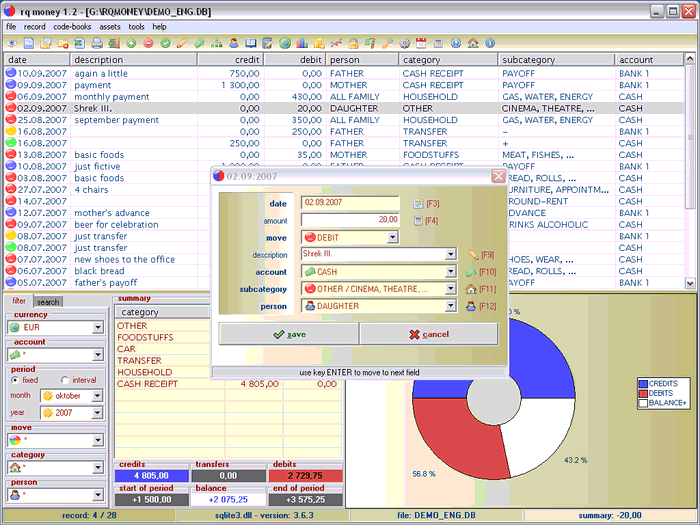Click person icon beside F12
Viewport: 700px width, 525px height.
pos(471,306)
